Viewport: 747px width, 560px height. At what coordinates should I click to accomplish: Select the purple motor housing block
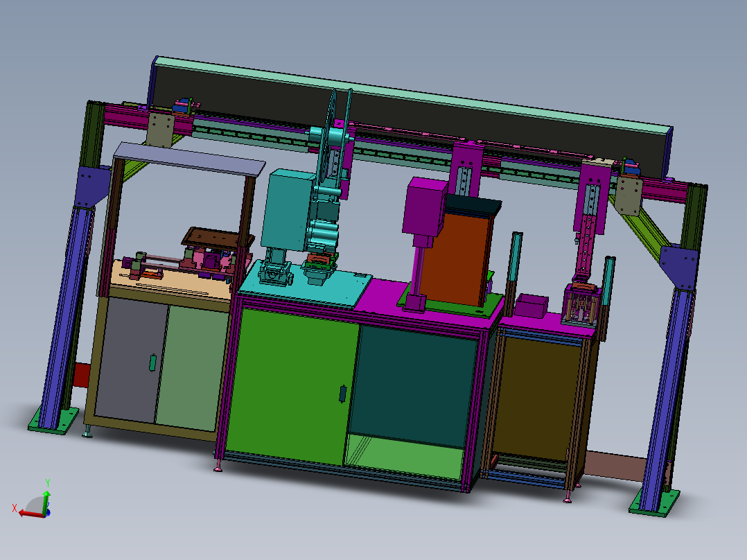(x=425, y=206)
